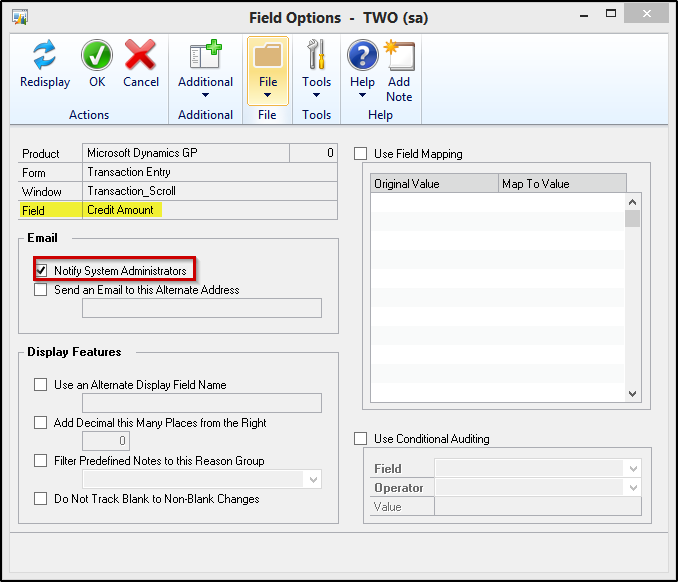The width and height of the screenshot is (678, 582).
Task: Click the app icon in the title bar
Action: coord(20,17)
